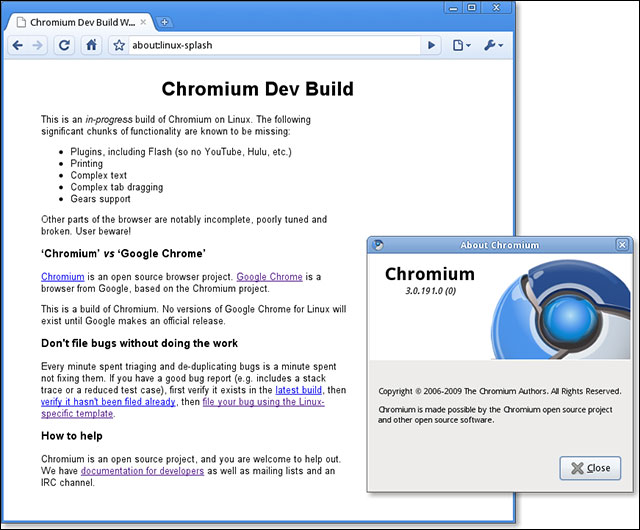Click the 'Chromium Dev Build' page heading
Screen dimensions: 640x530
tap(258, 89)
